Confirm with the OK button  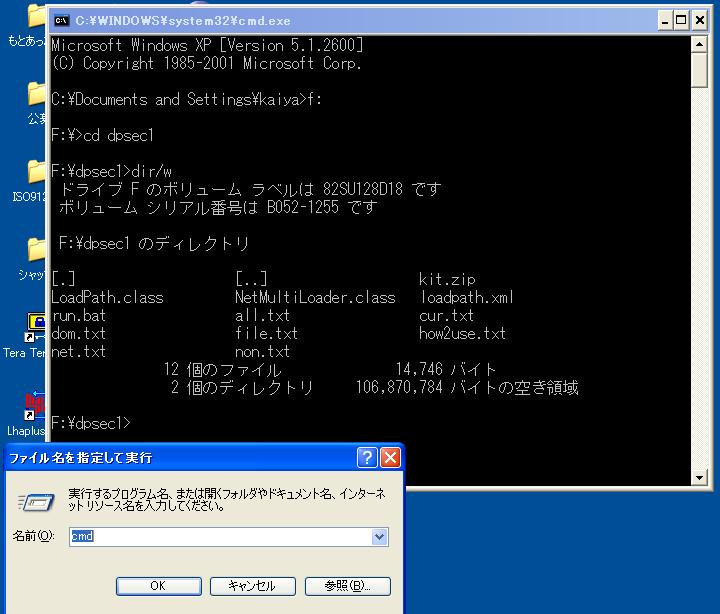click(158, 586)
